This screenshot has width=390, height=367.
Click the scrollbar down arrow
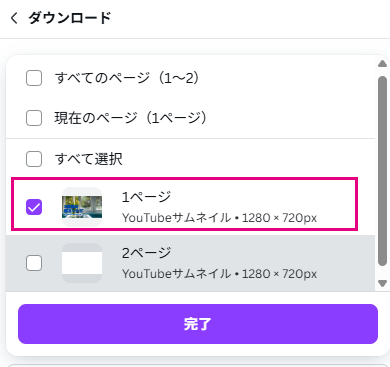click(x=383, y=283)
